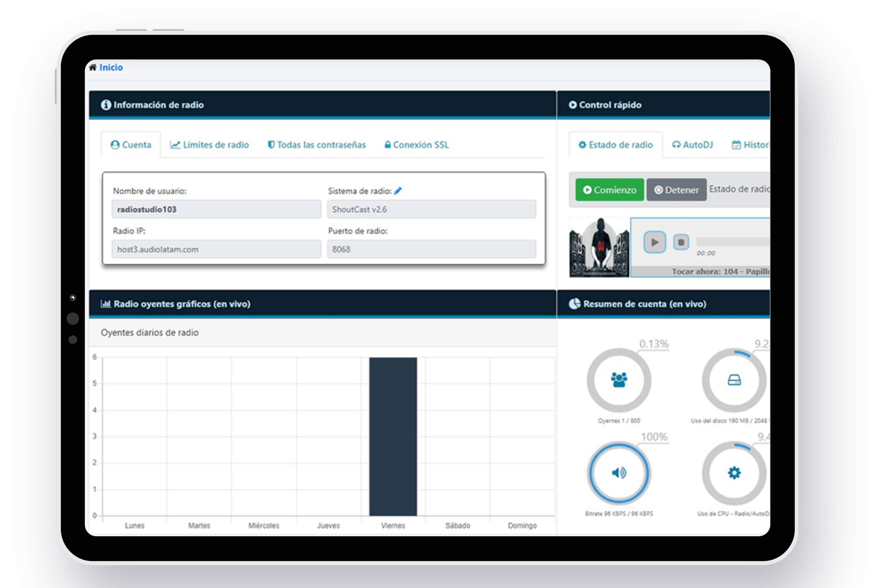883x588 pixels.
Task: Switch to the AutoDJ tab
Action: (x=693, y=145)
